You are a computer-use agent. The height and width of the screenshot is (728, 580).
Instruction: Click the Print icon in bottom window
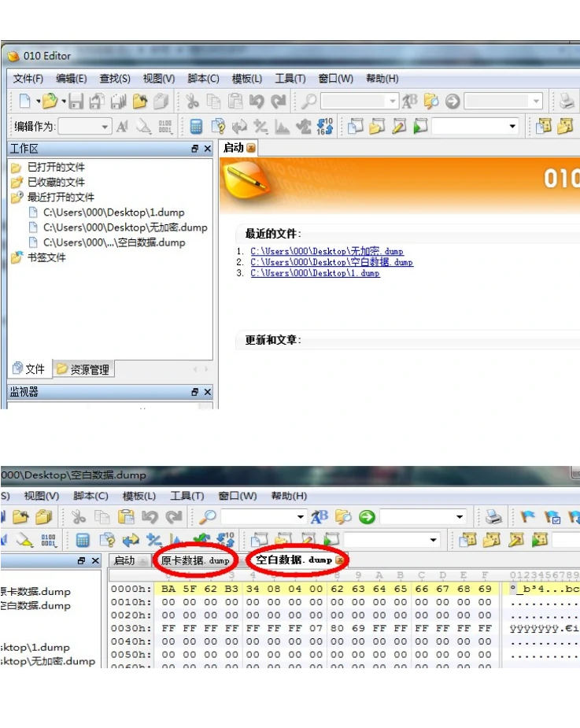click(493, 517)
